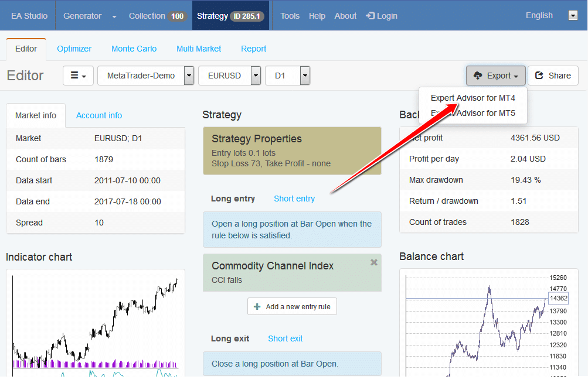Screen dimensions: 588x383
Task: Open the Export dropdown button
Action: click(495, 76)
